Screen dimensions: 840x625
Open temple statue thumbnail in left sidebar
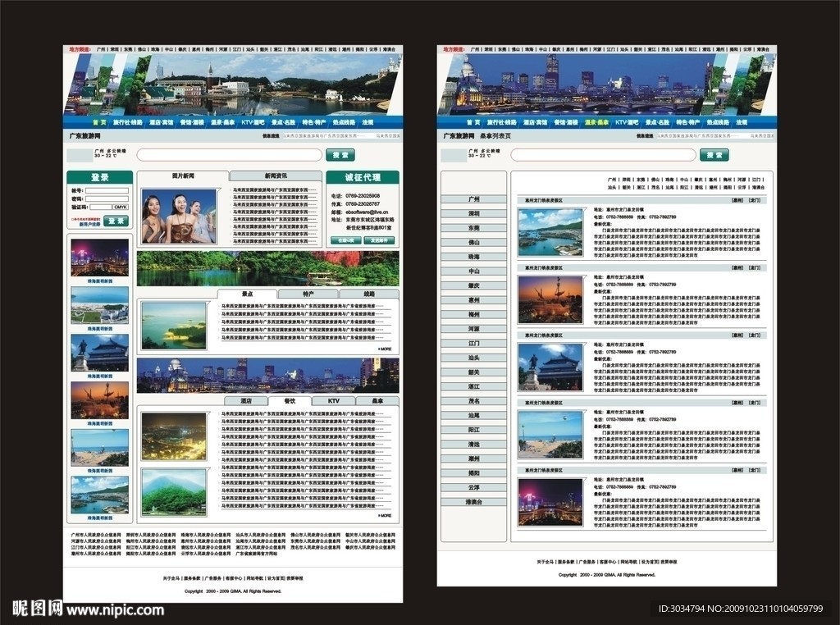[x=99, y=353]
